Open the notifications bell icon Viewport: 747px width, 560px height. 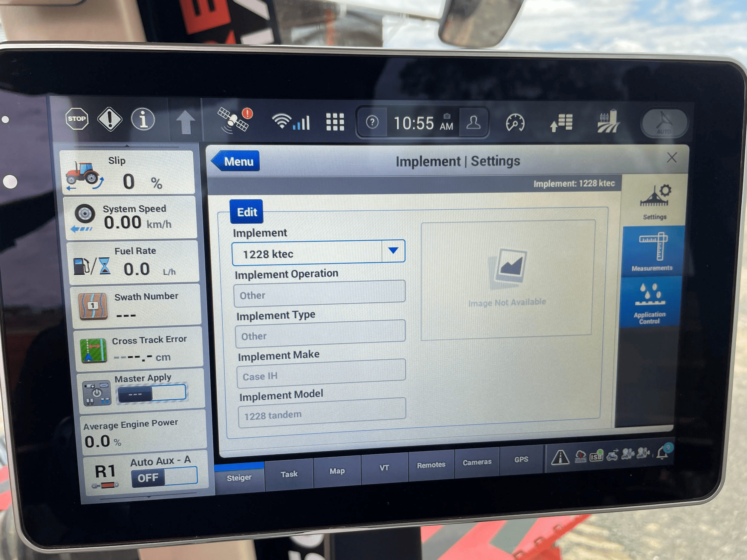click(662, 453)
